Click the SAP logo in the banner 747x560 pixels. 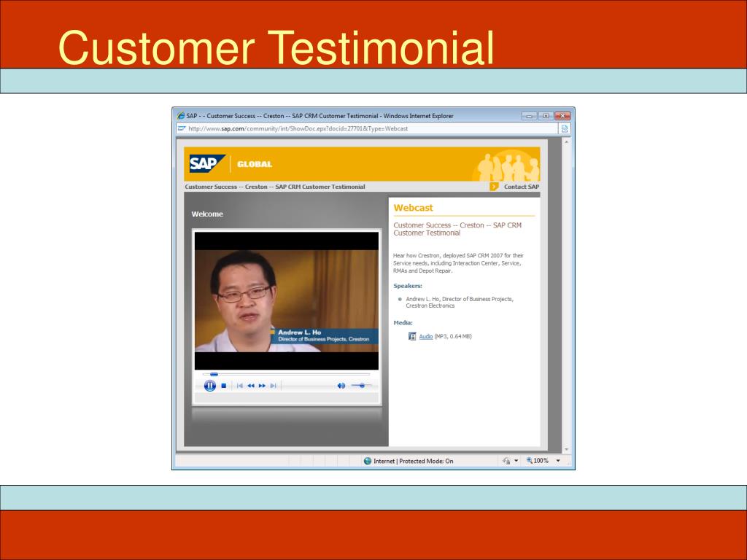coord(207,164)
